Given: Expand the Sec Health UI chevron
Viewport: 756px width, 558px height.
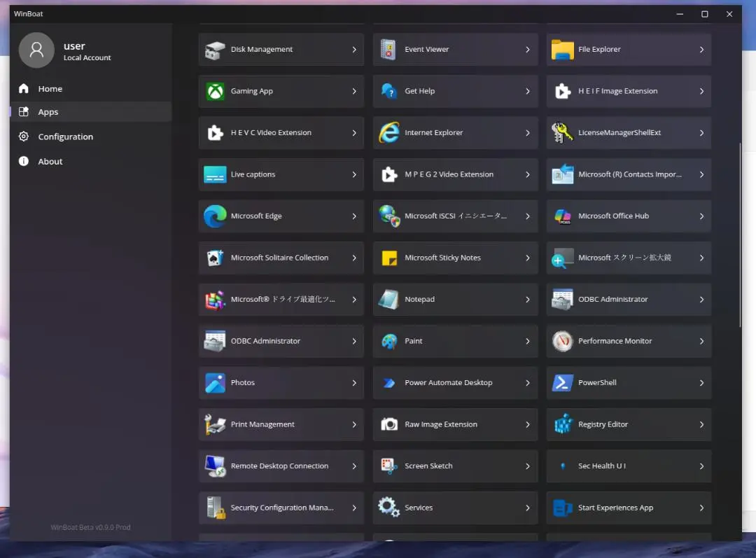Looking at the screenshot, I should pos(701,466).
